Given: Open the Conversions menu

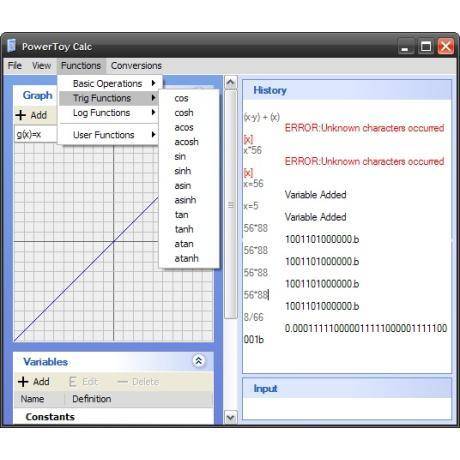Looking at the screenshot, I should pyautogui.click(x=136, y=66).
